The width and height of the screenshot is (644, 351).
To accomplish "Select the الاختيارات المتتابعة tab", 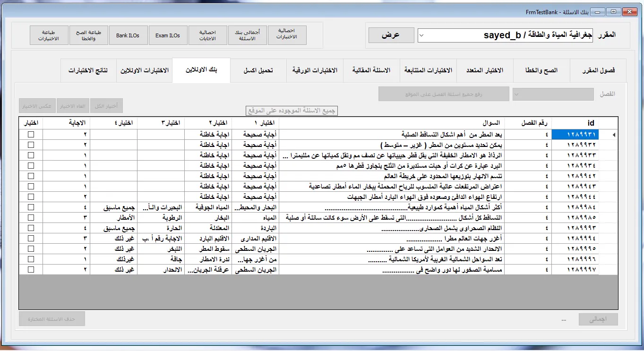I will [428, 70].
